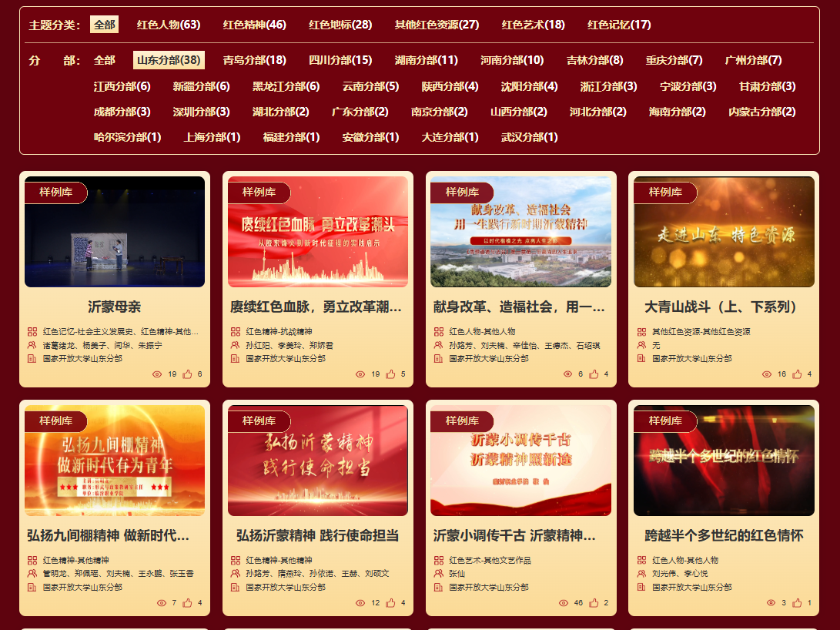Select 全部 in the 主题分类 filter row
Viewport: 840px width, 630px height.
(104, 25)
